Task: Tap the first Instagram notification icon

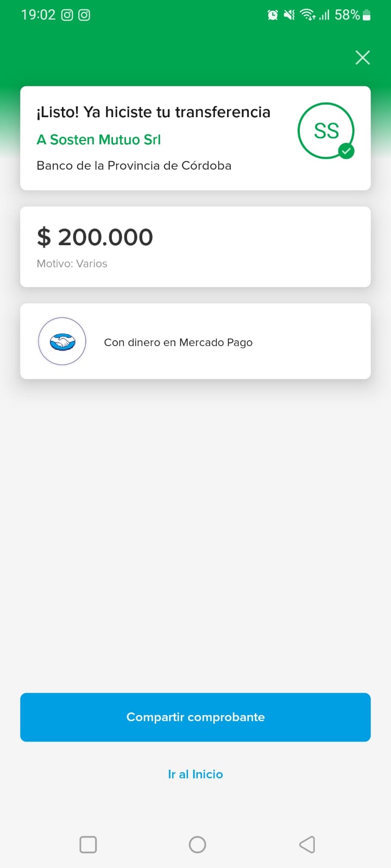Action: (x=67, y=15)
